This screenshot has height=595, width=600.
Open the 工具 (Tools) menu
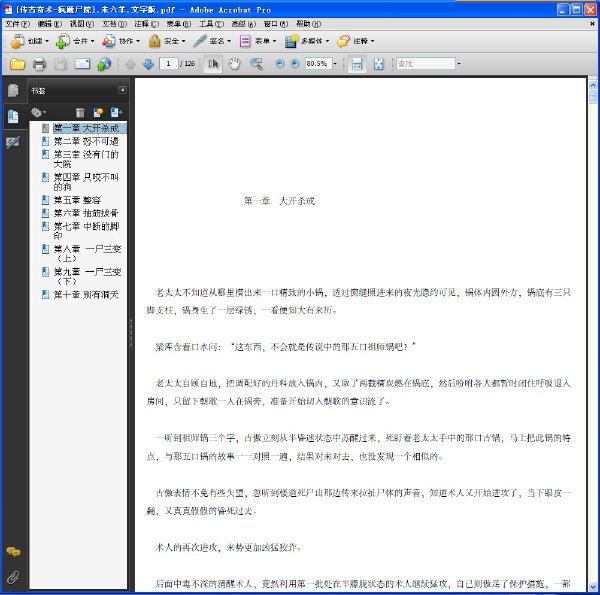point(211,24)
